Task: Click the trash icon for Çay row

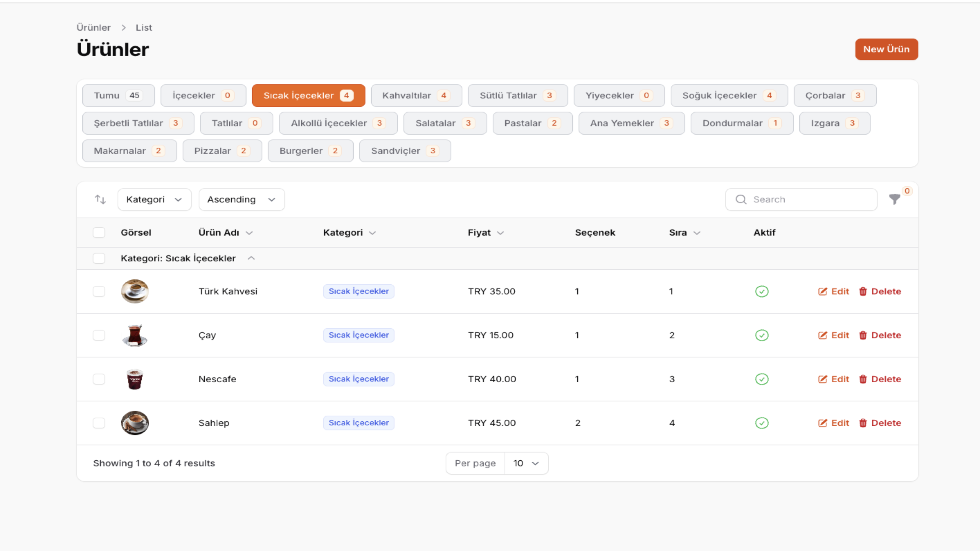Action: tap(863, 336)
